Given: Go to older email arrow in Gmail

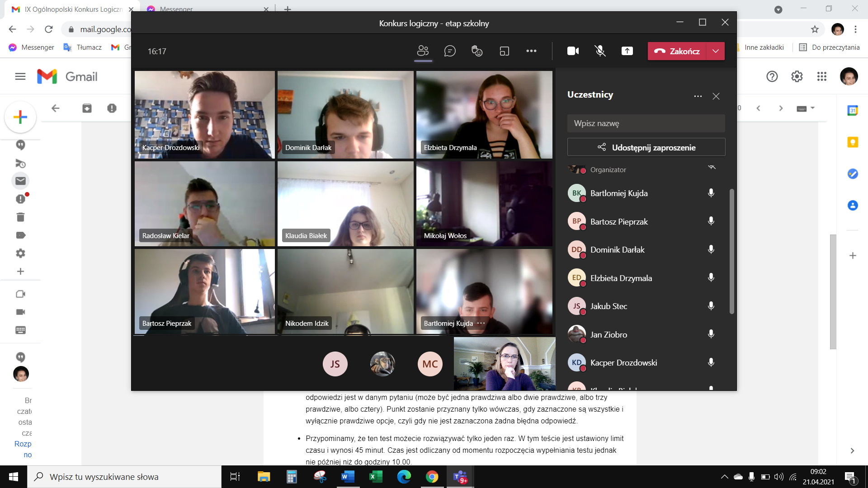Looking at the screenshot, I should pyautogui.click(x=781, y=108).
